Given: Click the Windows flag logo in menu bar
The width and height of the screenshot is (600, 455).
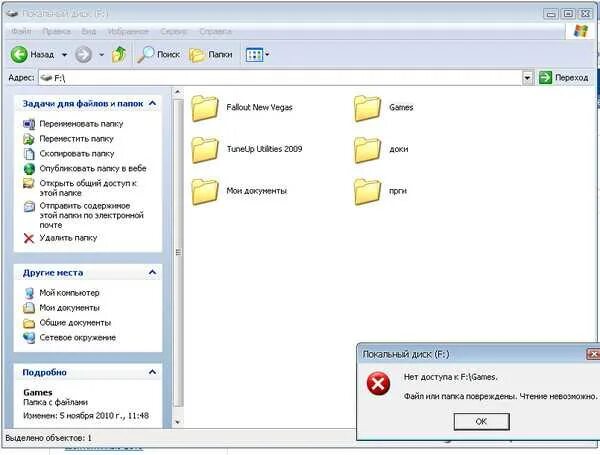Looking at the screenshot, I should 580,31.
